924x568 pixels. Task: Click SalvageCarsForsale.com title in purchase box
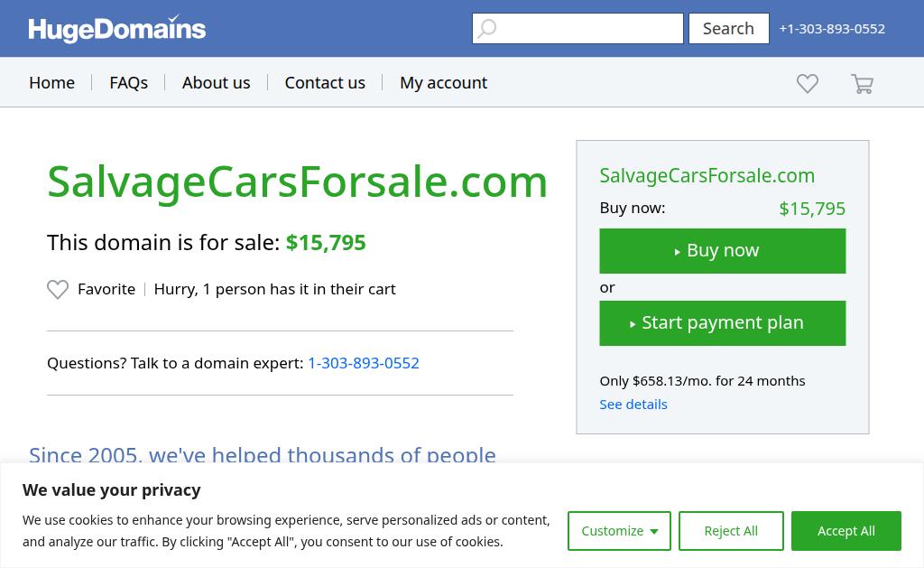point(707,175)
